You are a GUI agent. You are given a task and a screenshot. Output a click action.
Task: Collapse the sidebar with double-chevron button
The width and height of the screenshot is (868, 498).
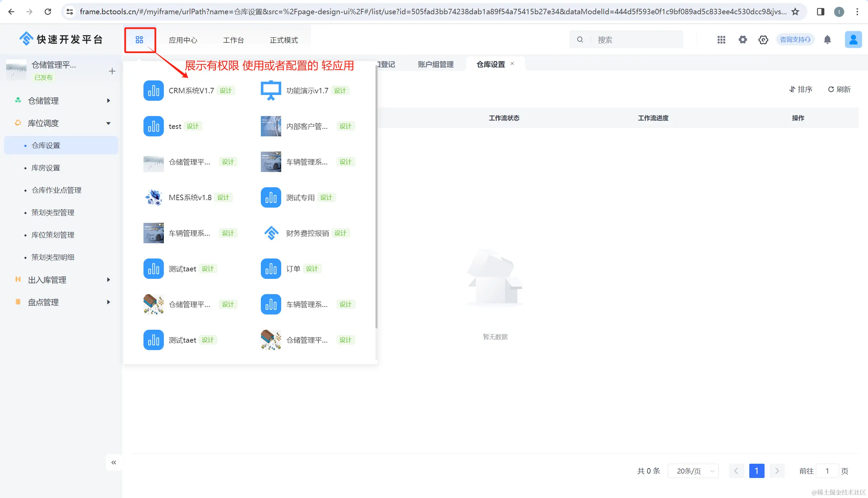(x=114, y=462)
